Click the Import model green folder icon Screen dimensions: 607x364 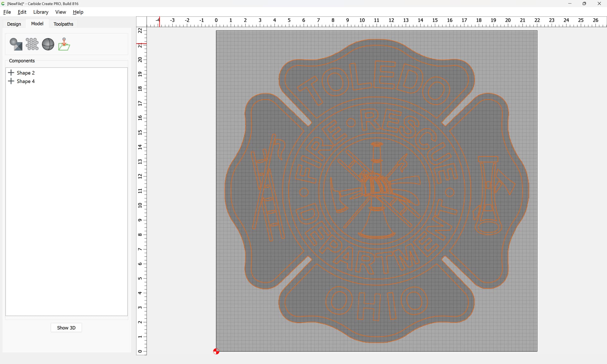(64, 44)
